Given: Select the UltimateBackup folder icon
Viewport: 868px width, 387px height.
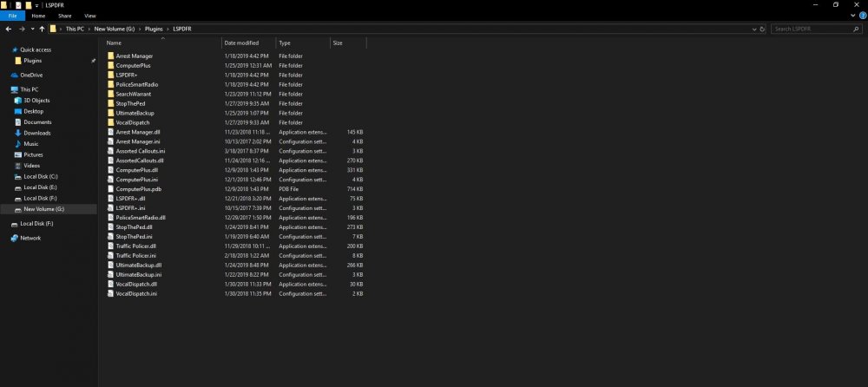Looking at the screenshot, I should pos(111,113).
